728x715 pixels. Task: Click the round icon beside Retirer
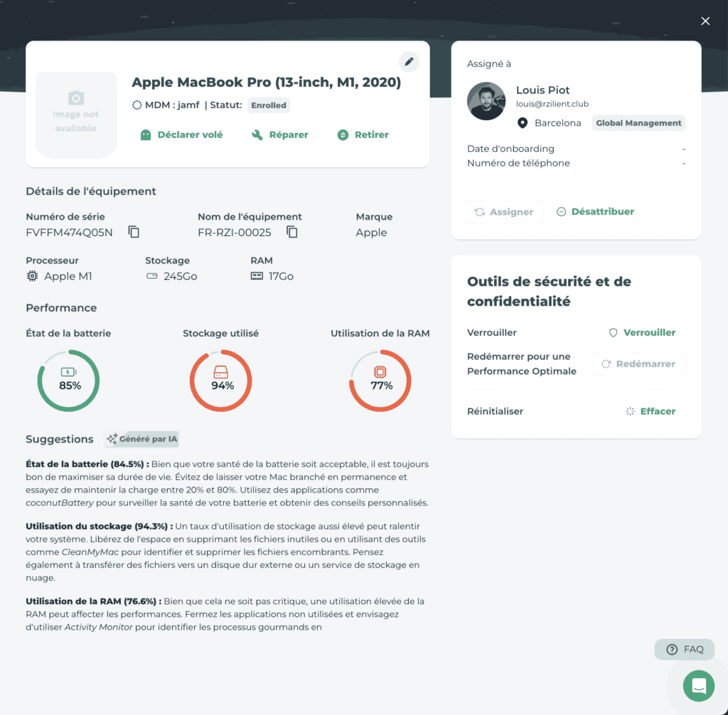click(x=343, y=135)
